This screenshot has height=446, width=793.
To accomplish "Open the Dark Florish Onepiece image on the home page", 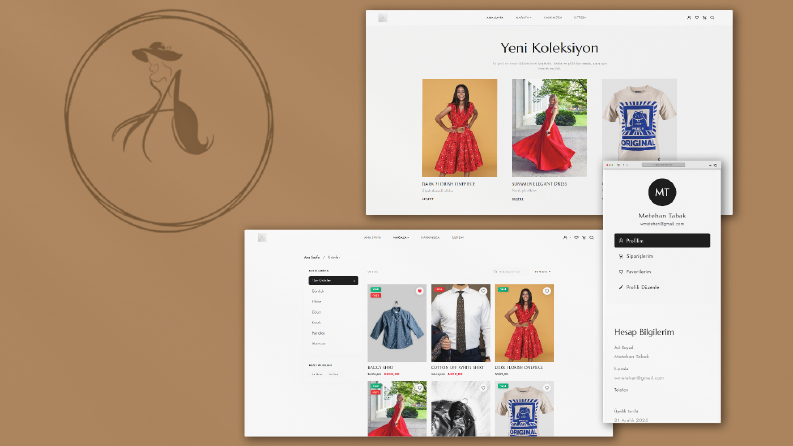I will tap(459, 127).
